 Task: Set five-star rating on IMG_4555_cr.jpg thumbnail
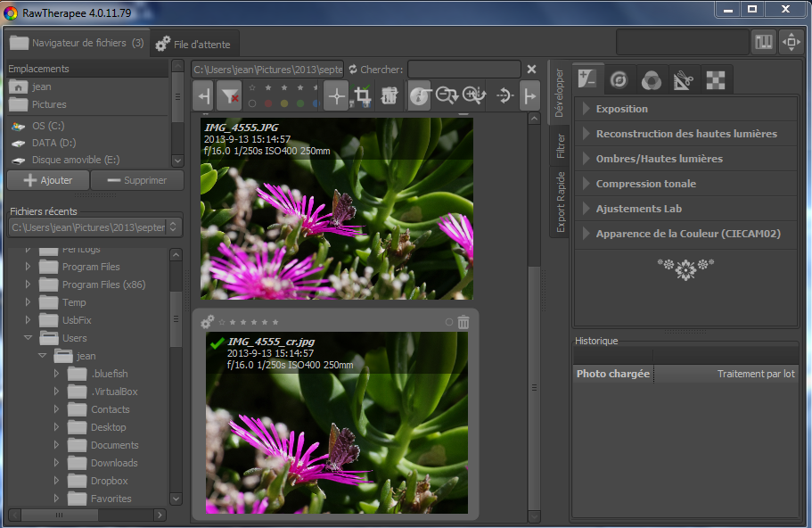tap(275, 322)
